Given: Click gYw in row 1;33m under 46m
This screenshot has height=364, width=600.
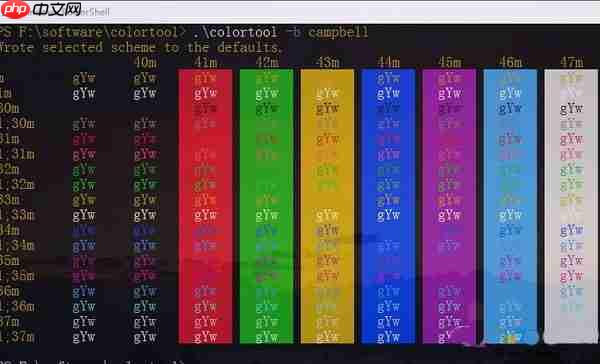Looking at the screenshot, I should tap(510, 216).
